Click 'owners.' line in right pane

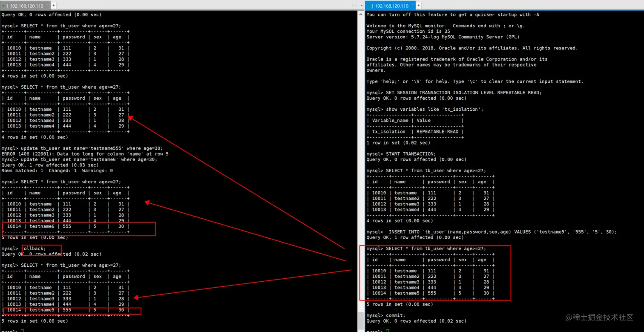pos(376,70)
